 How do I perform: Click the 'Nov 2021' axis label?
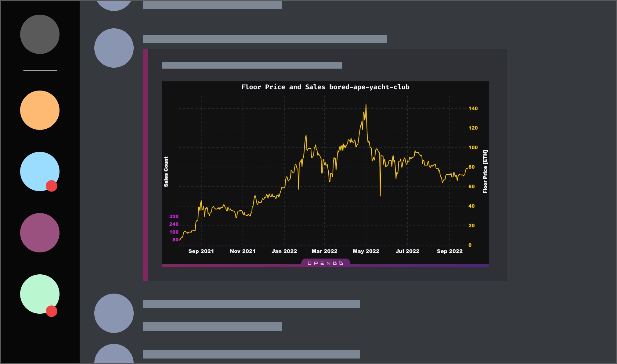243,251
